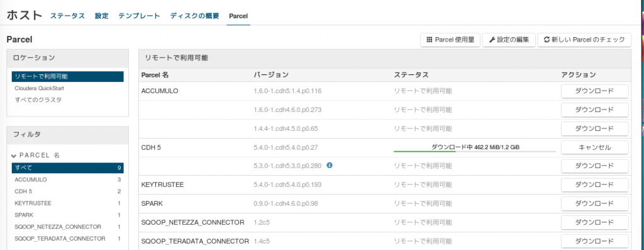Click version text 1.4c5

[262, 241]
